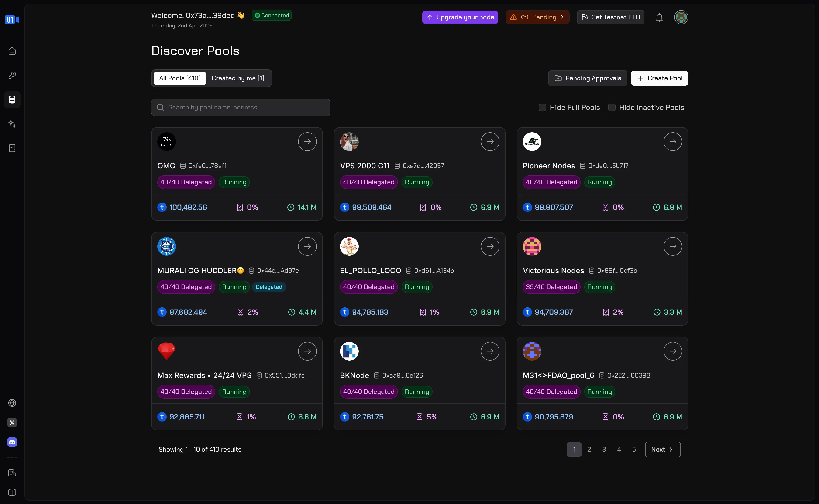Open the KYC Pending dropdown
The image size is (819, 504).
tap(537, 17)
